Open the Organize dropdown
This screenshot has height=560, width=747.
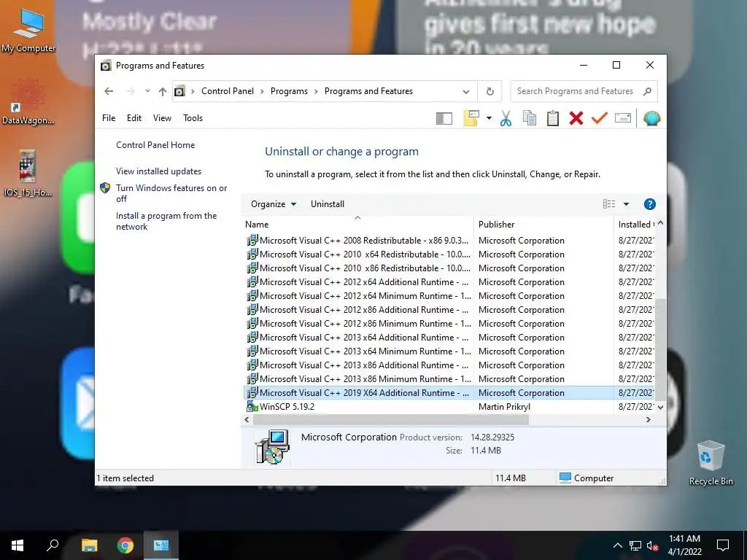[274, 204]
